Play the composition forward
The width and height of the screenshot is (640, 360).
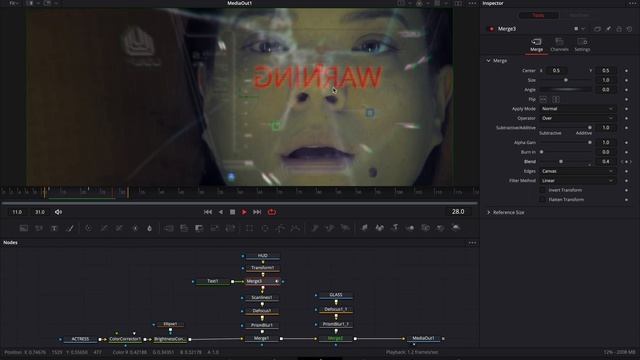pos(244,212)
